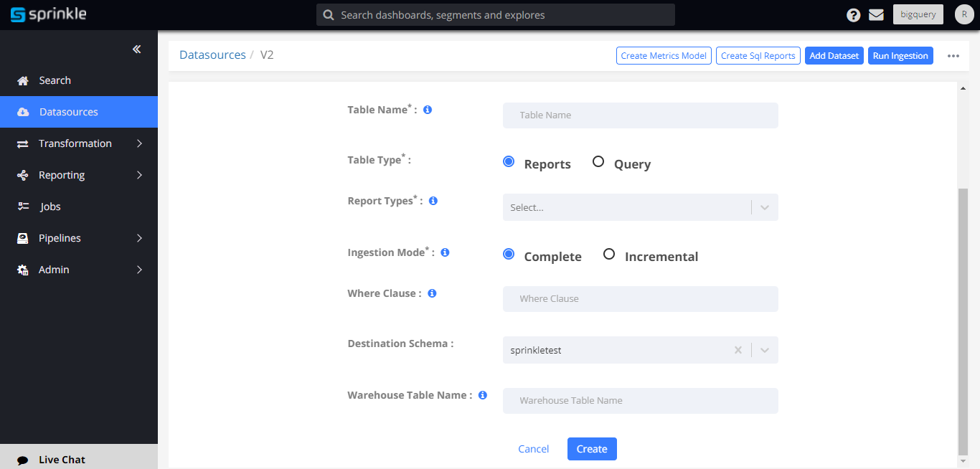Go to Jobs in the sidebar
Image resolution: width=980 pixels, height=469 pixels.
click(50, 207)
